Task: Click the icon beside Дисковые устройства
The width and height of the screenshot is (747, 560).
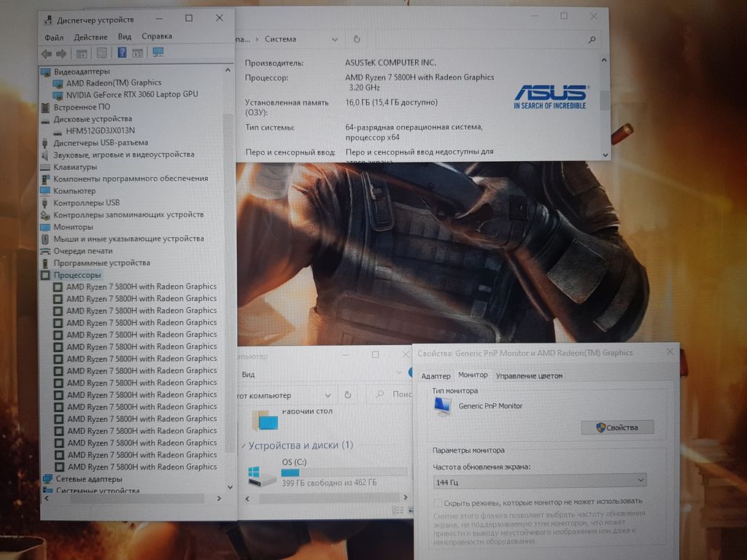Action: [45, 120]
